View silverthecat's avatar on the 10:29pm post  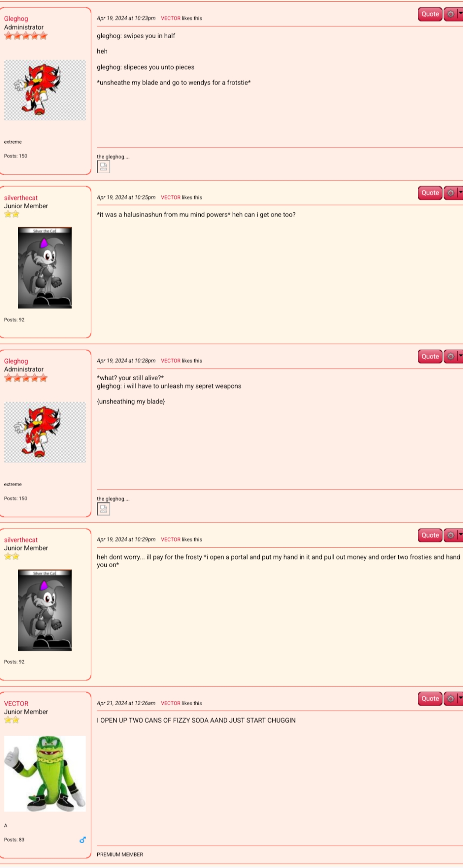tap(45, 610)
